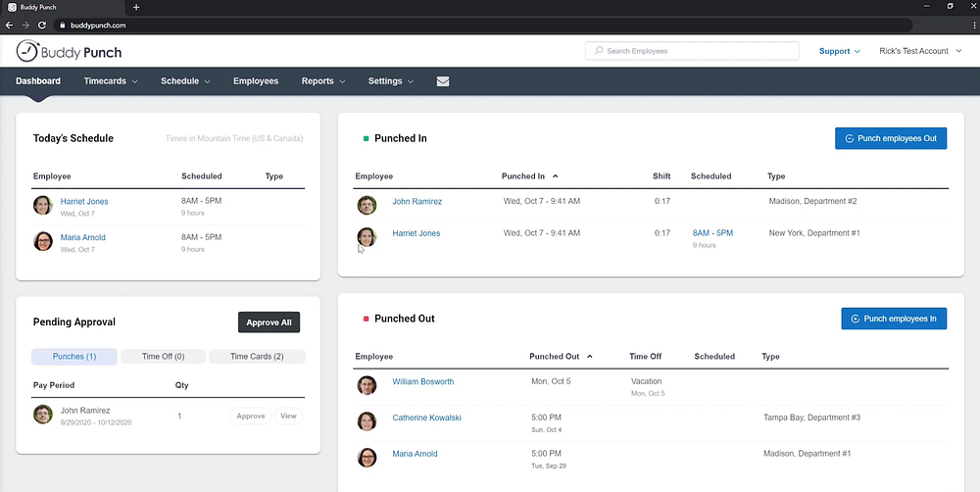Select the Time Cards (2) tab

[257, 357]
